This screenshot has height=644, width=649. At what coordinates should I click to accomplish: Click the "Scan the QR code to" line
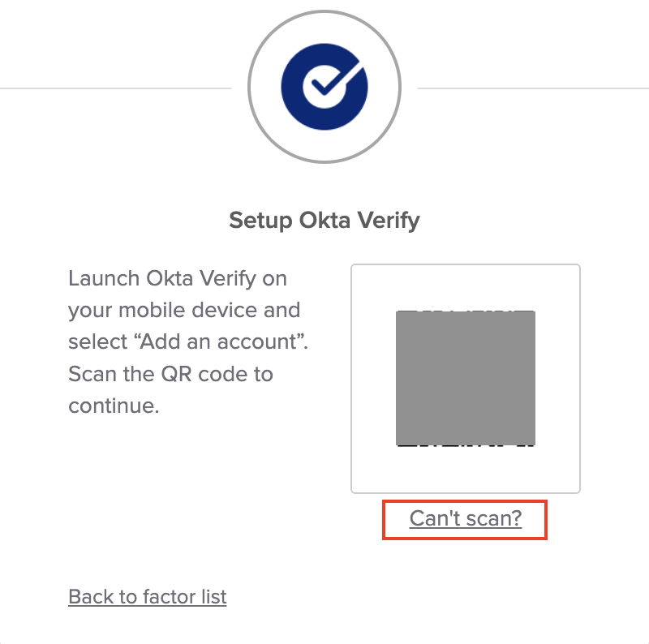pos(170,374)
